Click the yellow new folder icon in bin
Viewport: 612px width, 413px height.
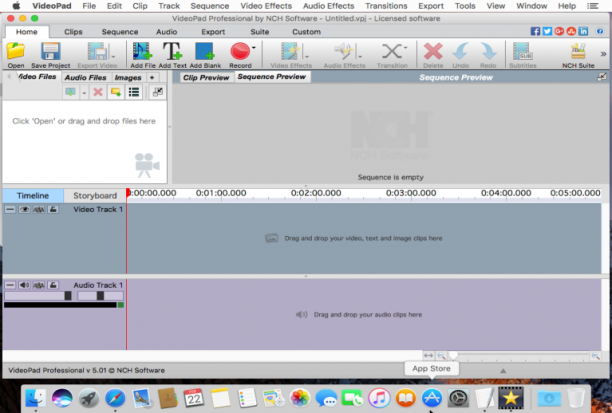[116, 92]
